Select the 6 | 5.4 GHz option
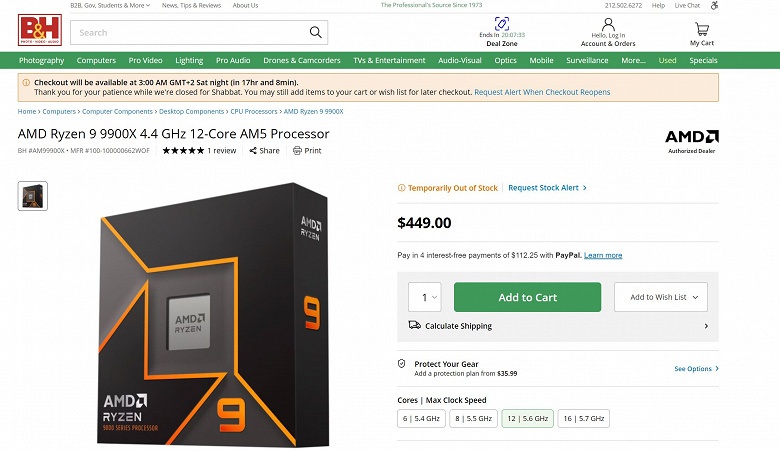This screenshot has height=451, width=780. 420,419
